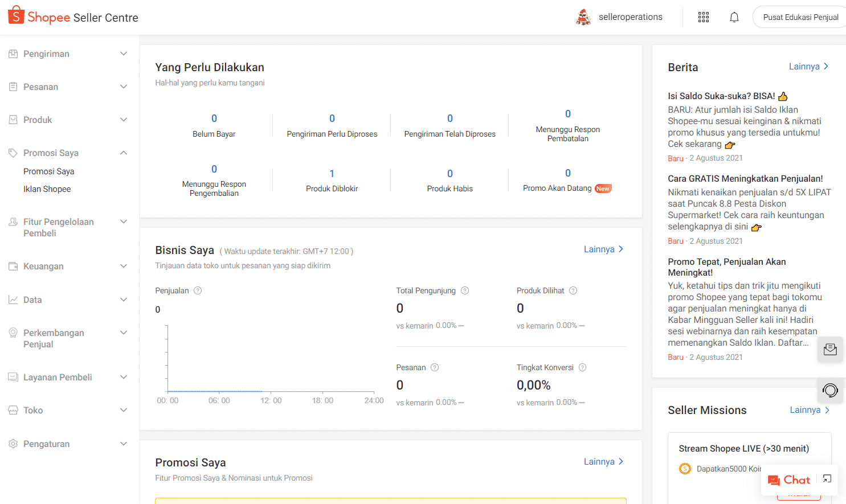Open Lainnya next to Berita

(808, 66)
